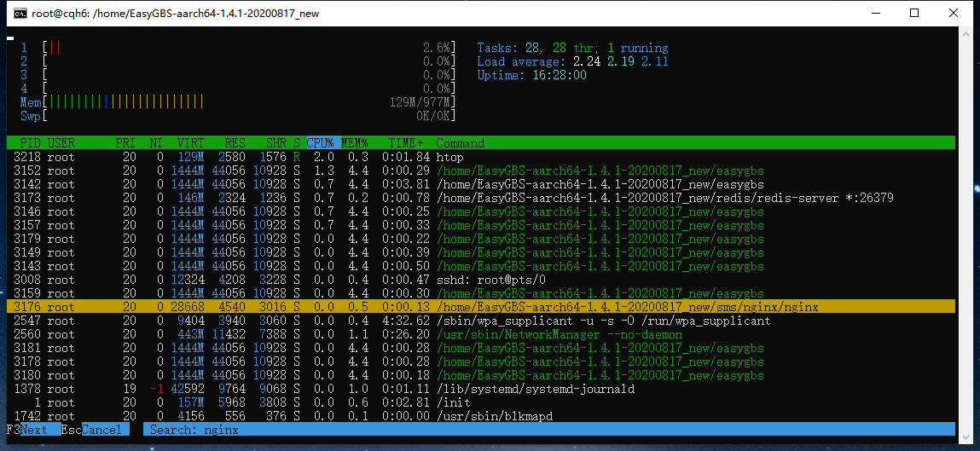Select the NetworkManager --no-daemon process row
The height and width of the screenshot is (451, 980).
pyautogui.click(x=481, y=334)
